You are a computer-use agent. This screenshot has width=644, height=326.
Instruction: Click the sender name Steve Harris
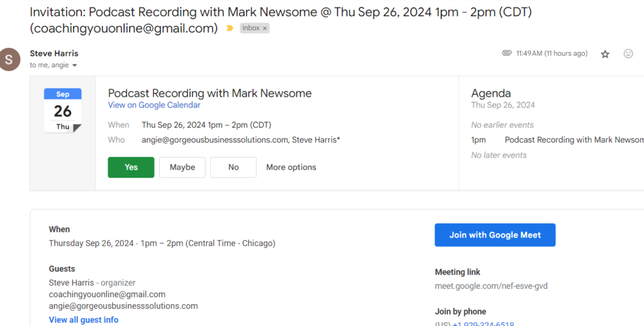[54, 53]
